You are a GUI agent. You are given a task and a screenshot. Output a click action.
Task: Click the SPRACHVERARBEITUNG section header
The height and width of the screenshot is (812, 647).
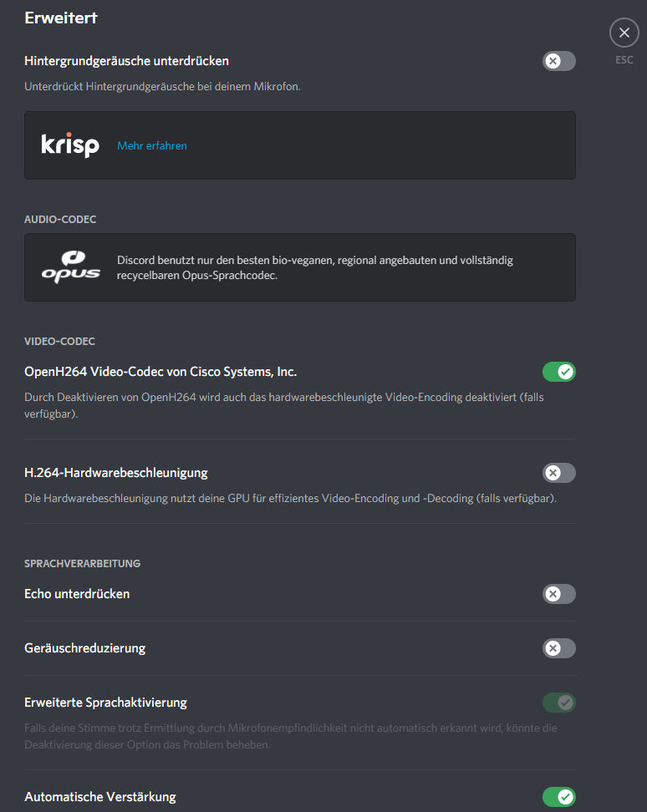coord(82,564)
